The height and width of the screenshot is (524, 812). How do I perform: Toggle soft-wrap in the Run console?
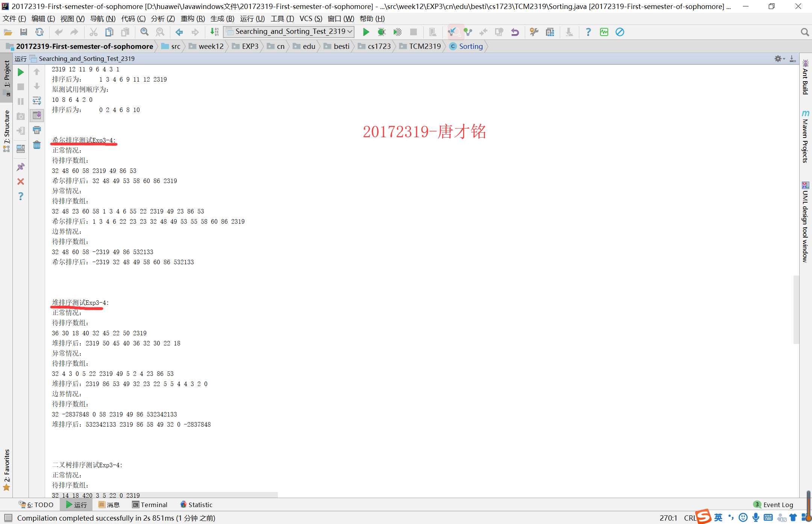coord(37,101)
